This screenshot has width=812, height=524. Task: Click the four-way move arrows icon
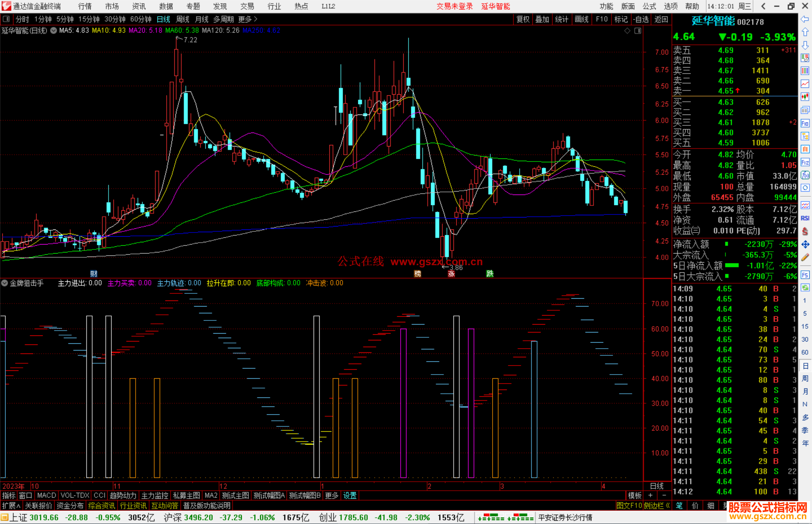coord(805,245)
